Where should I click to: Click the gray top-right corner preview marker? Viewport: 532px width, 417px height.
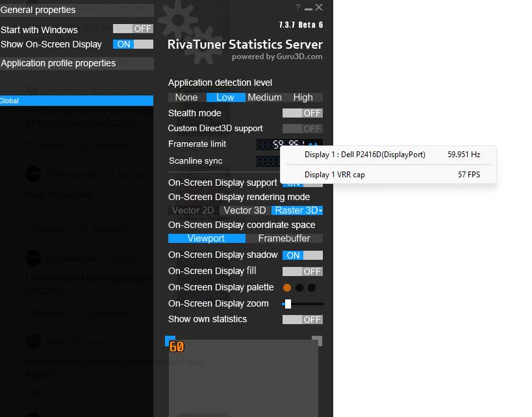point(317,340)
